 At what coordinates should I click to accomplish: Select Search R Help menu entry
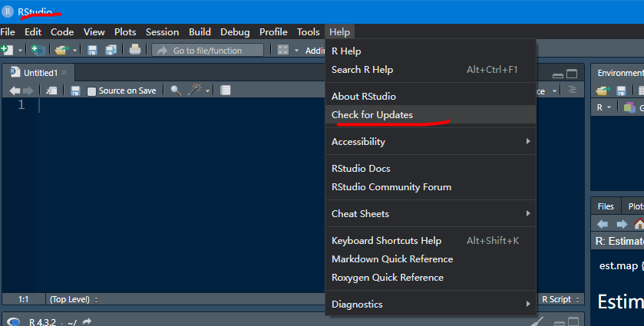[x=431, y=70]
